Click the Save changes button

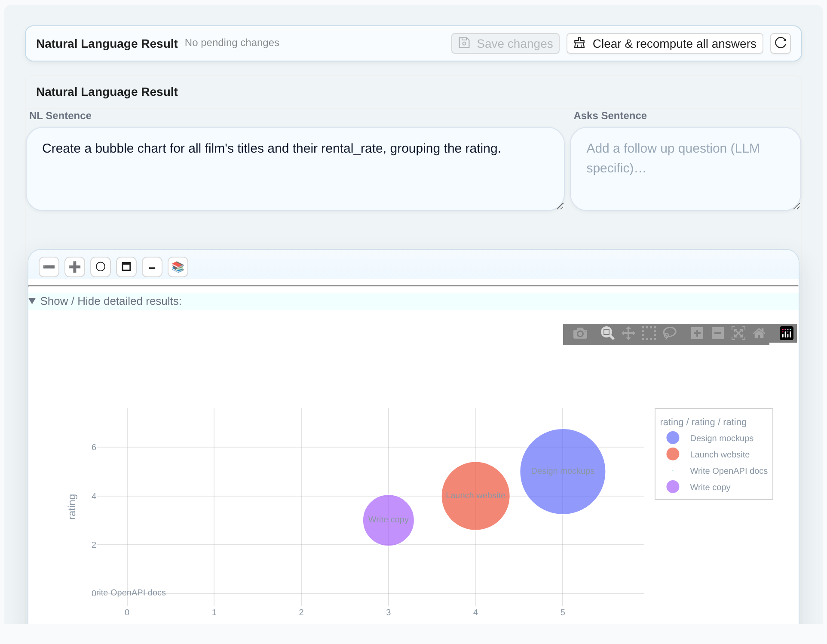click(505, 43)
